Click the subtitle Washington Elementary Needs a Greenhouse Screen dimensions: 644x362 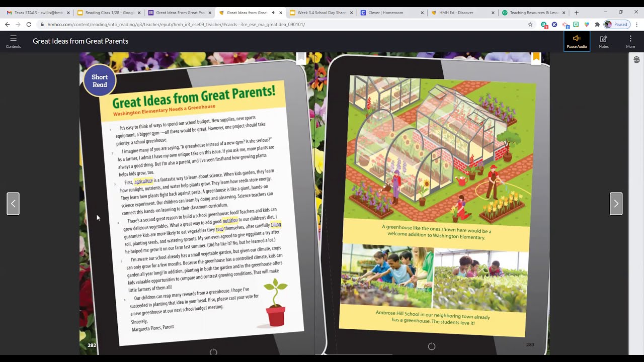tap(164, 110)
